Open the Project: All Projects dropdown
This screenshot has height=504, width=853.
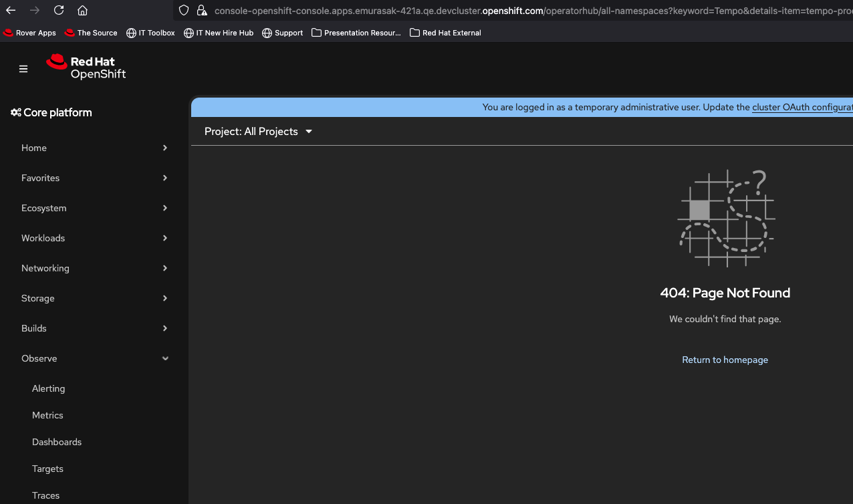tap(259, 132)
